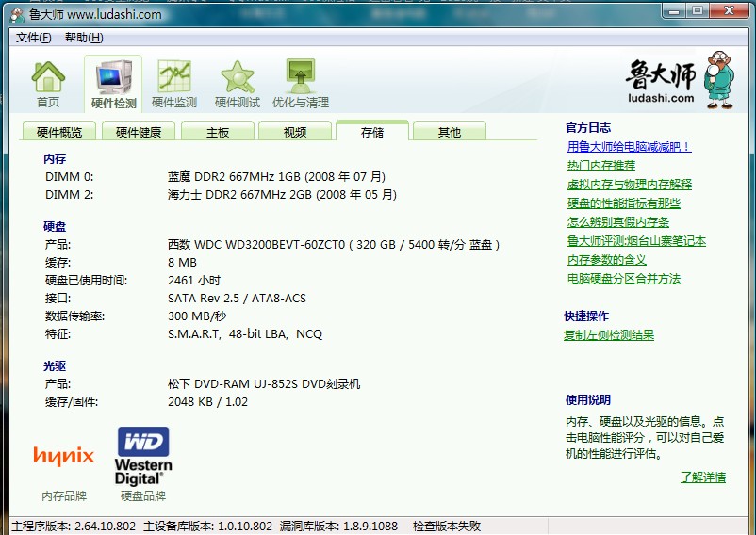Select DIMM 2 海力士 DDR2 667MHz 2GB text
This screenshot has width=756, height=535.
282,195
